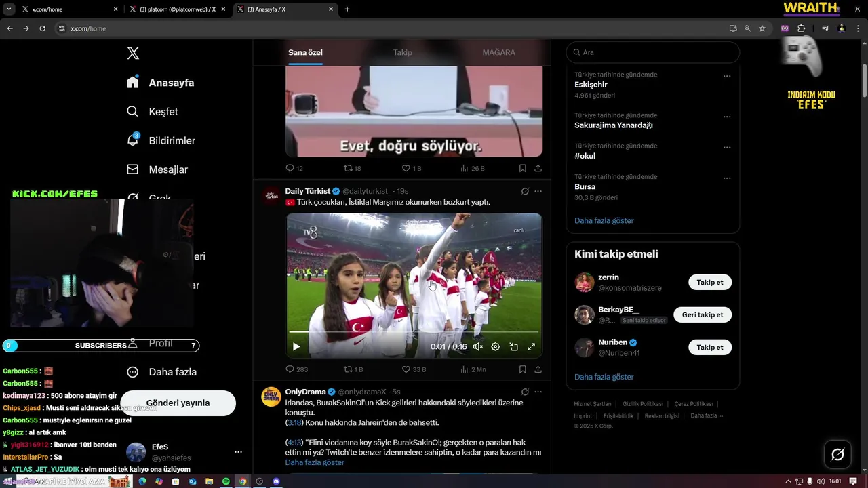868x488 pixels.
Task: Open Chrome media controls icon
Action: pyautogui.click(x=825, y=28)
